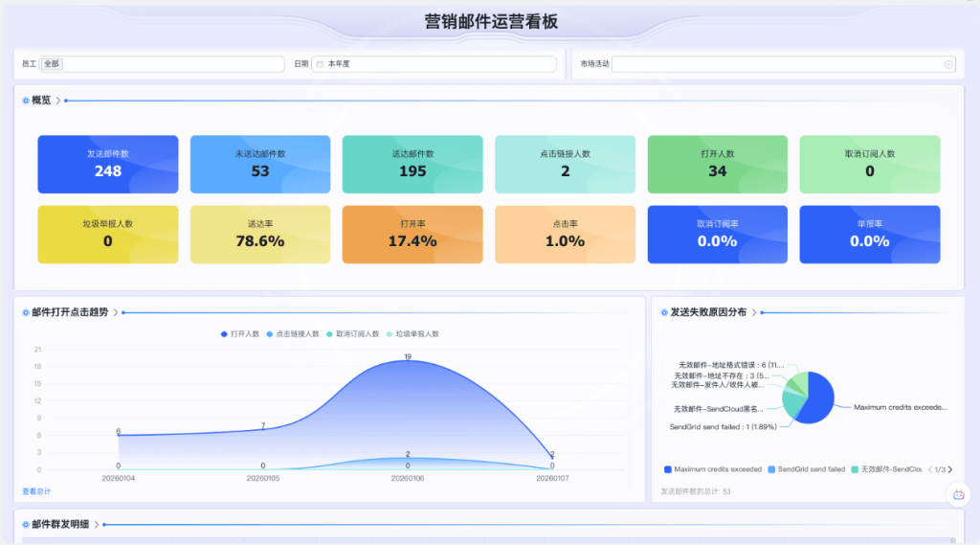Viewport: 980px width, 545px height.
Task: Expand the 概览 section chevron
Action: coord(58,100)
